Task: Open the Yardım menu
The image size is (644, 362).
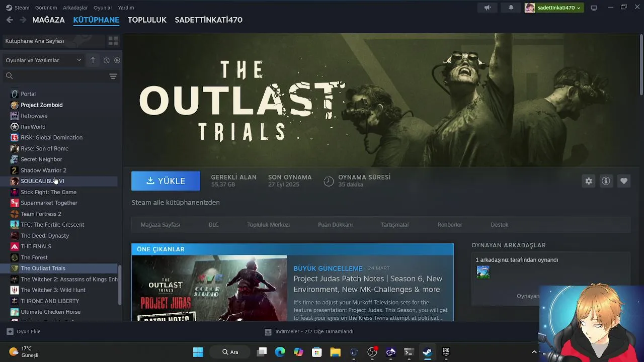Action: tap(126, 8)
